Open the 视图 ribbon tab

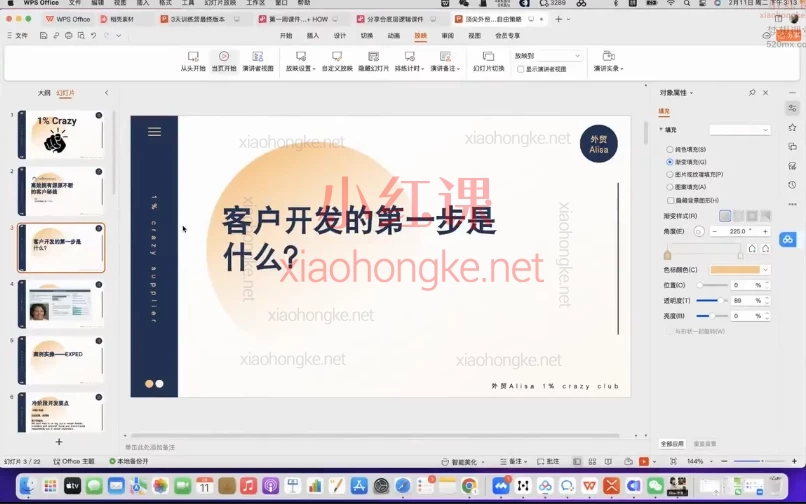click(x=474, y=35)
